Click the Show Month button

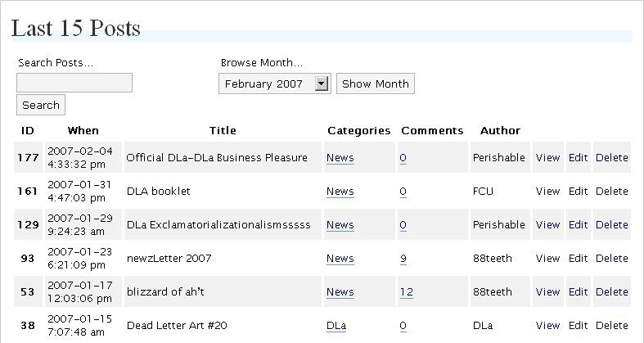click(x=376, y=83)
